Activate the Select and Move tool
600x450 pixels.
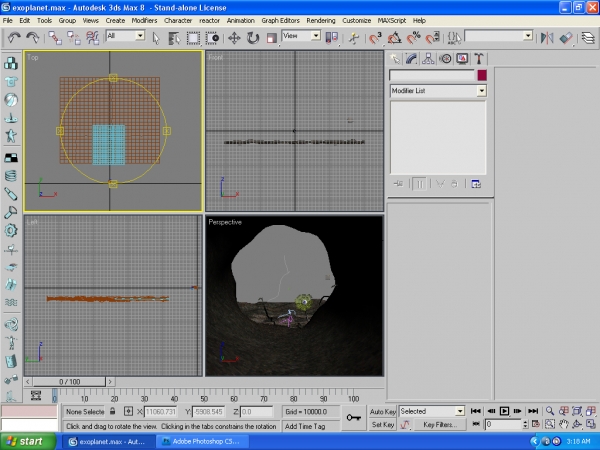234,38
